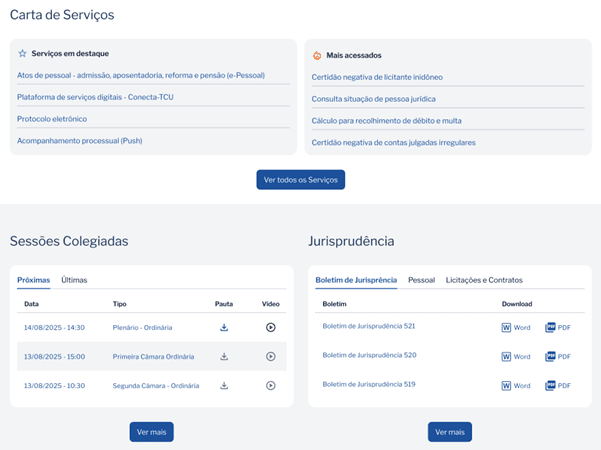This screenshot has width=601, height=450.
Task: Open the Pessoal jurisprudence tab
Action: 421,280
